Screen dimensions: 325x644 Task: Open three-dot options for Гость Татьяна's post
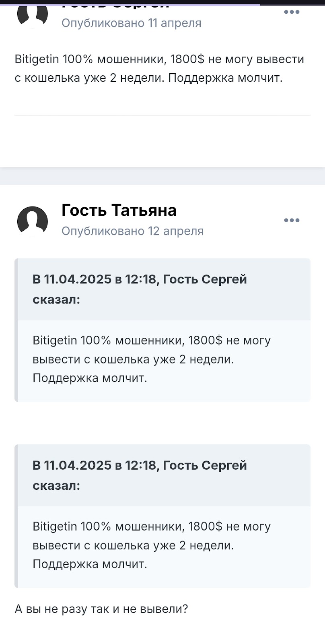pyautogui.click(x=292, y=220)
